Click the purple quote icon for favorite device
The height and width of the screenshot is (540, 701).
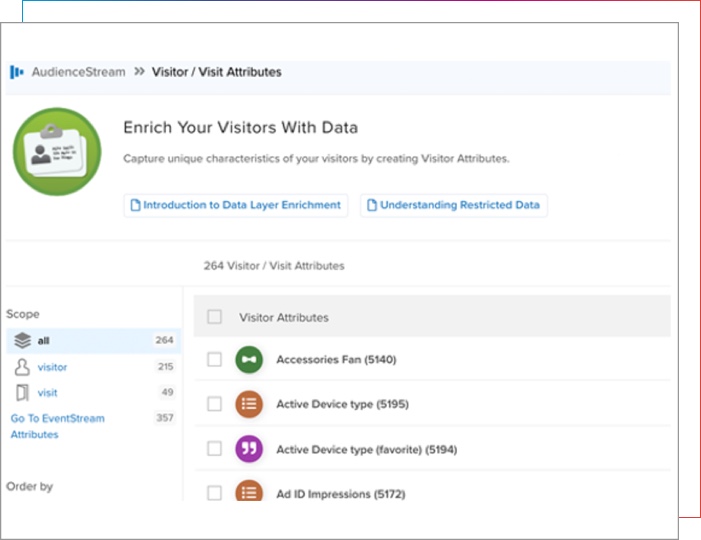(249, 449)
